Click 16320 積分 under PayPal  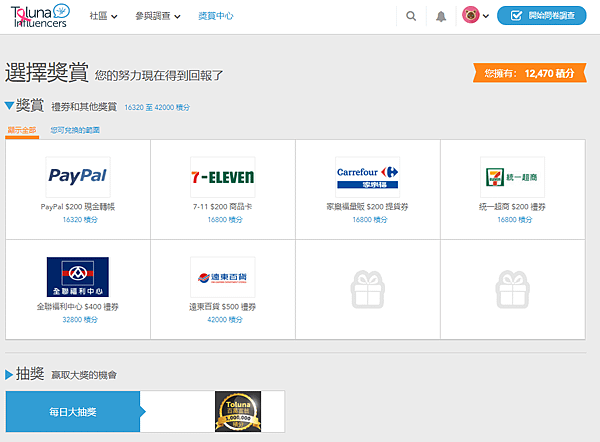click(80, 220)
